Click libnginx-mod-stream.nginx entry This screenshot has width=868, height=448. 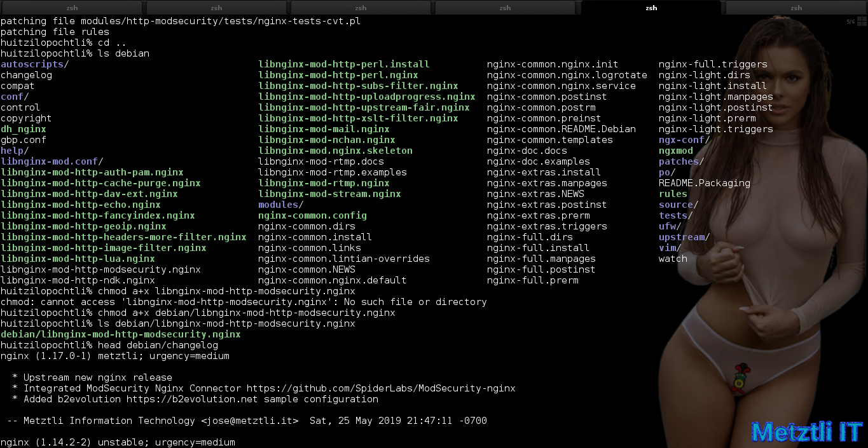[329, 194]
